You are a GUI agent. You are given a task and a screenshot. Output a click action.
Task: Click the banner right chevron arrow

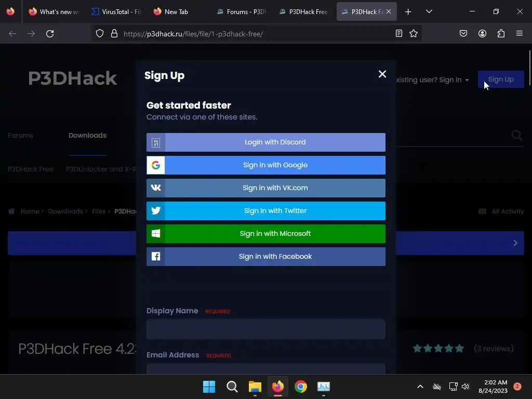click(x=515, y=243)
